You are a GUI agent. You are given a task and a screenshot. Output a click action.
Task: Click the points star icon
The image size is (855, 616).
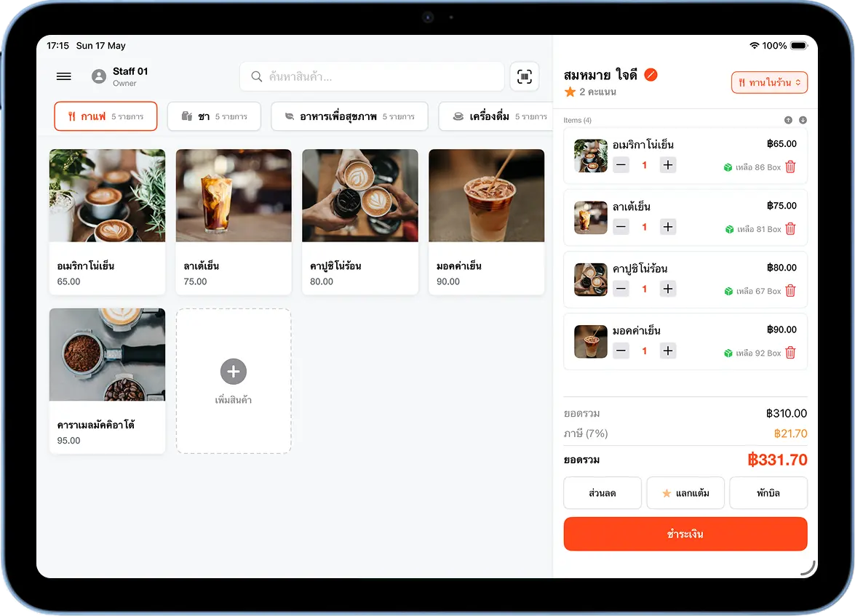[570, 92]
